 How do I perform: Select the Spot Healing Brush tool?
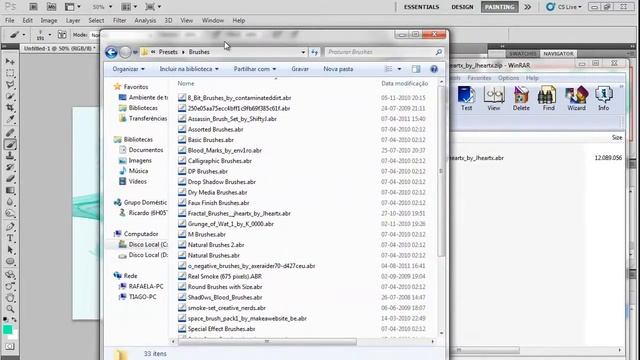point(10,133)
